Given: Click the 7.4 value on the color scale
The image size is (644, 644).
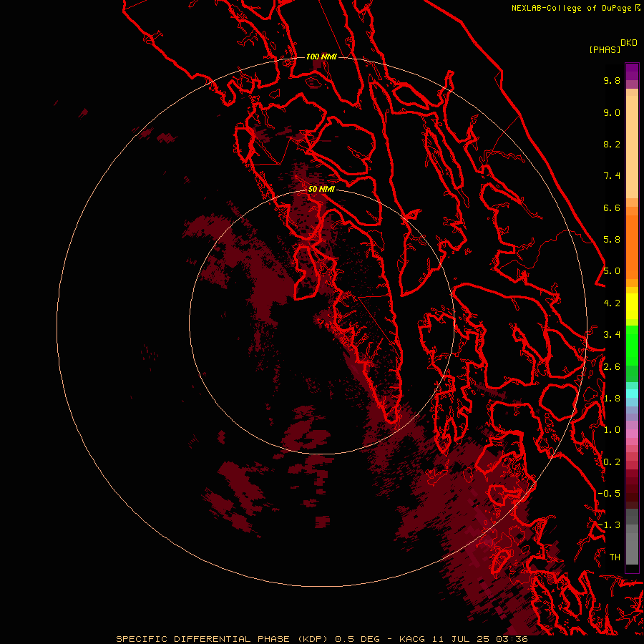Looking at the screenshot, I should pyautogui.click(x=612, y=176).
